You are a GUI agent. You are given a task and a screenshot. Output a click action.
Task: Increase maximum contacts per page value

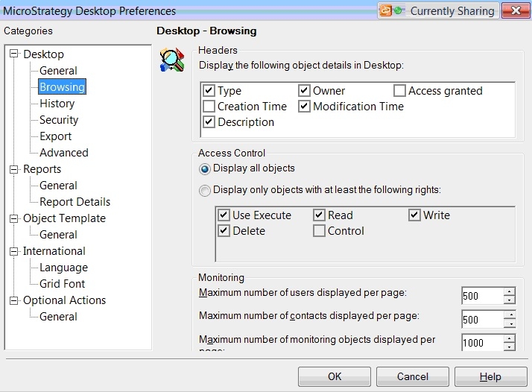509,315
